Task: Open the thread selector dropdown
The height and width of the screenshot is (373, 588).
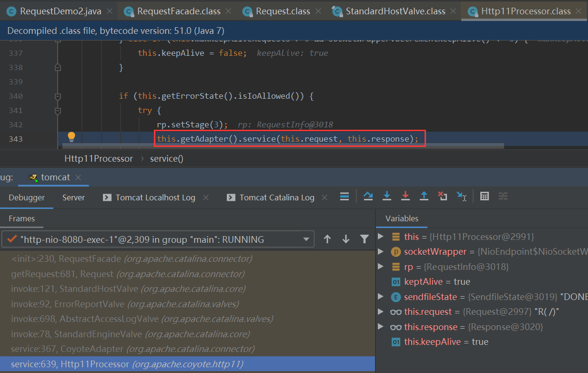Action: [305, 239]
